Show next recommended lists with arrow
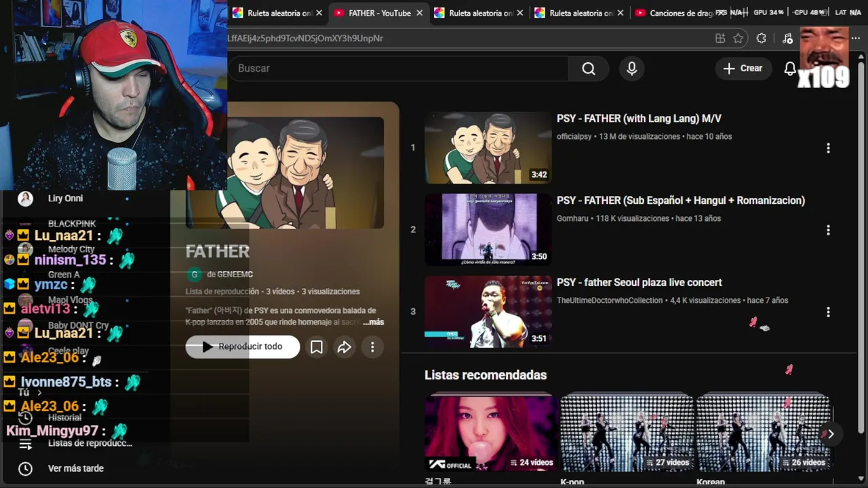Screen dimensions: 868x488 830,434
